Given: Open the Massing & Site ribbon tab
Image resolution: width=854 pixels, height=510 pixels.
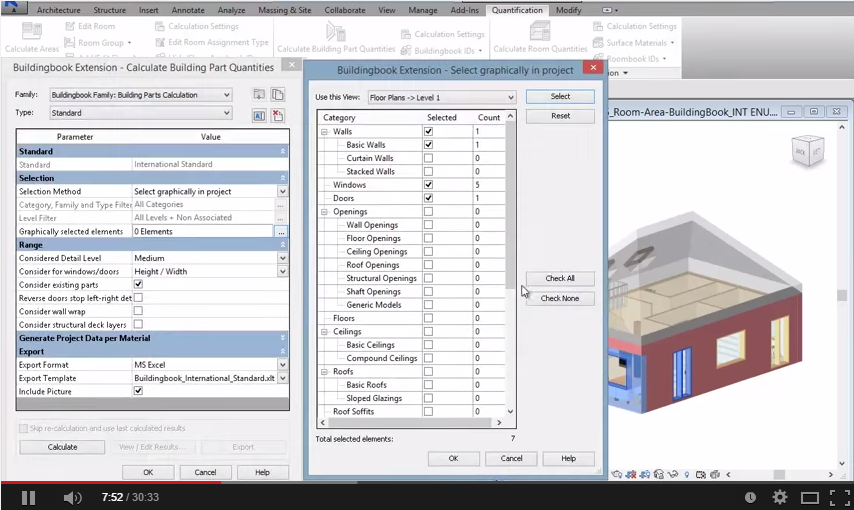Looking at the screenshot, I should coord(285,10).
